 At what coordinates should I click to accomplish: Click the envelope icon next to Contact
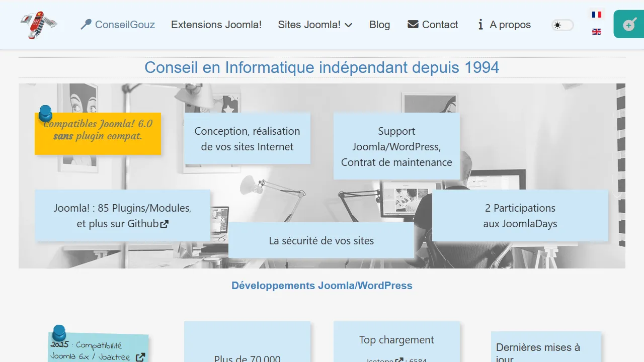tap(413, 24)
